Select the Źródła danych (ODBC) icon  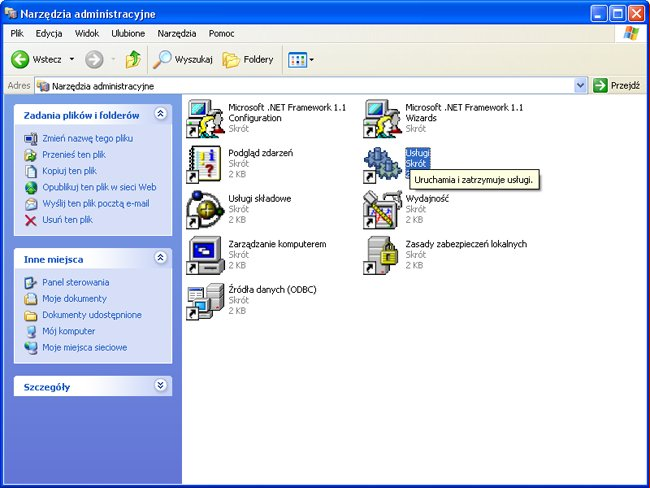[205, 301]
